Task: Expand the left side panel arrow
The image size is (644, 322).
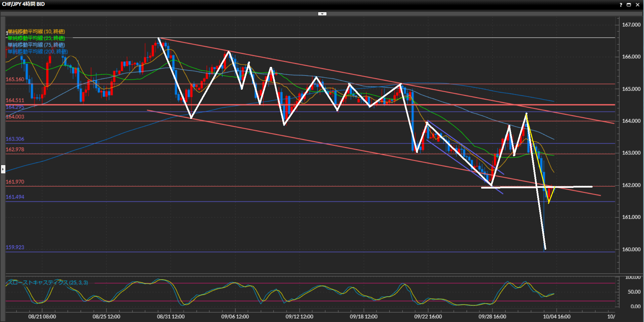Action: (x=3, y=169)
